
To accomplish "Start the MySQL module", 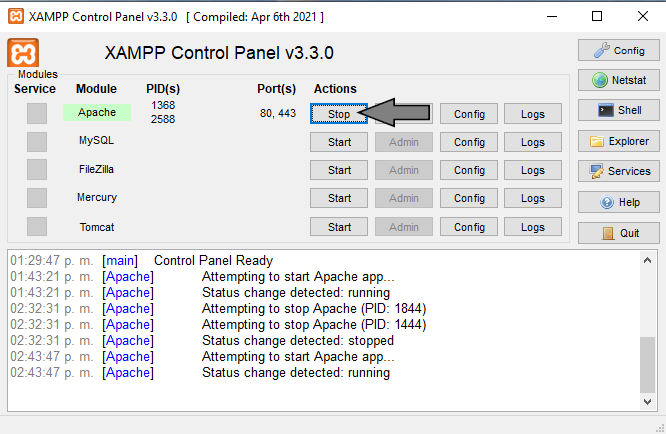I will point(339,142).
